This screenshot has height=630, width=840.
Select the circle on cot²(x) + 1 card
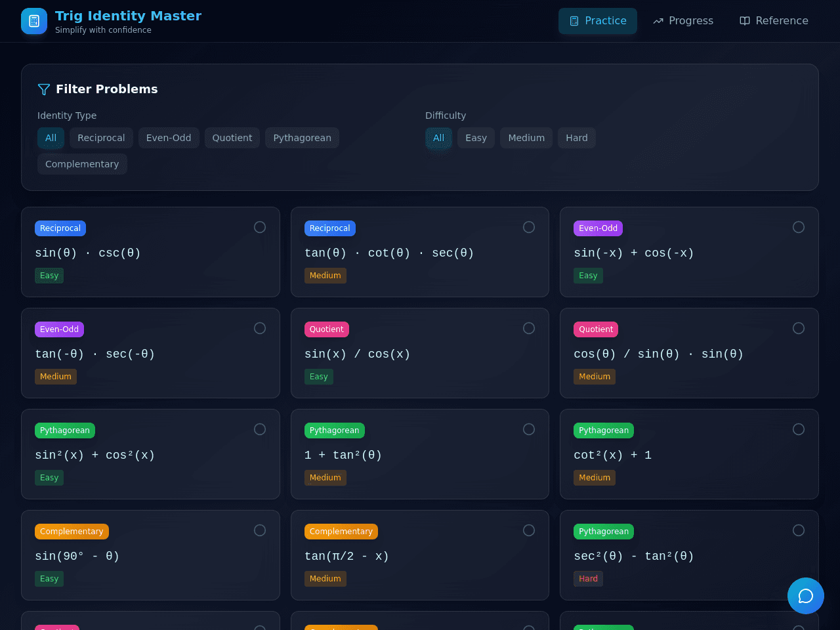point(799,429)
